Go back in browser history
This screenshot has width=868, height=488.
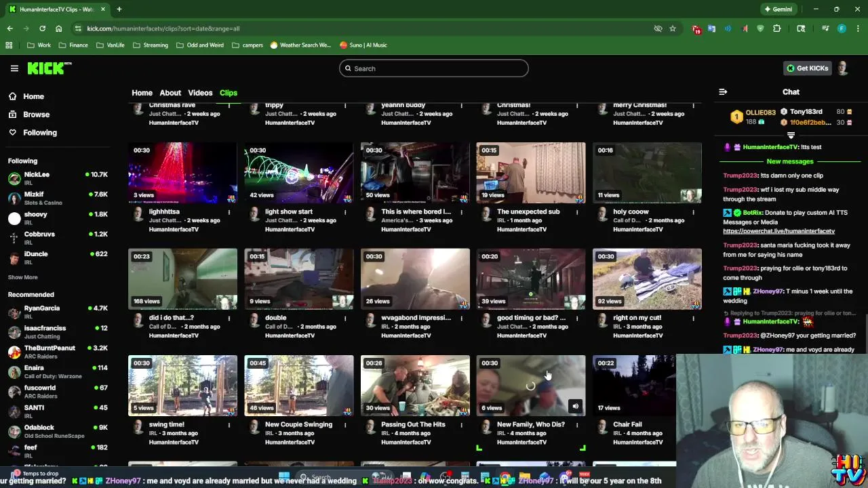click(10, 28)
